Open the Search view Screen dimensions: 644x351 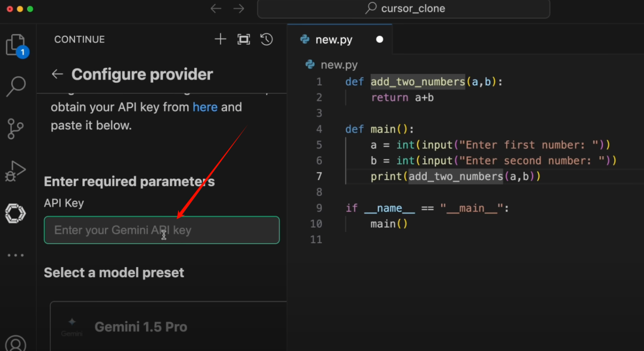(x=16, y=86)
